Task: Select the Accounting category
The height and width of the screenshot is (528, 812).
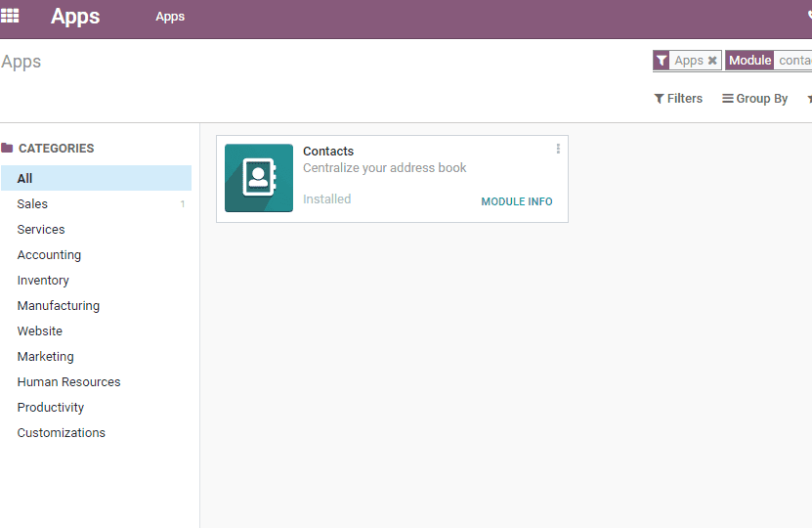Action: coord(97,254)
